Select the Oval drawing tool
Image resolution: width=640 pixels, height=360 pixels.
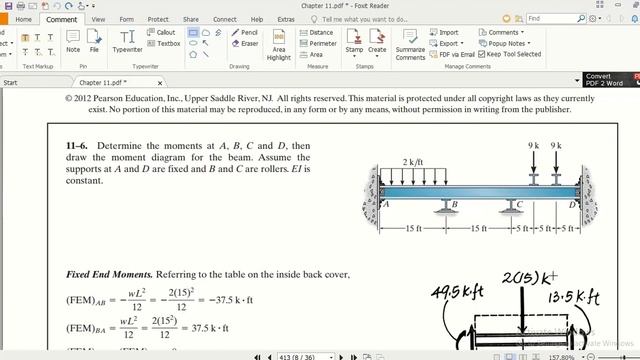click(193, 43)
